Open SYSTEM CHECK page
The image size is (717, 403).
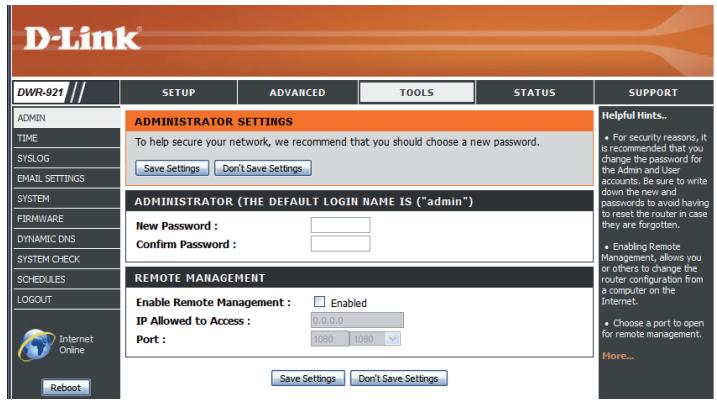click(67, 259)
